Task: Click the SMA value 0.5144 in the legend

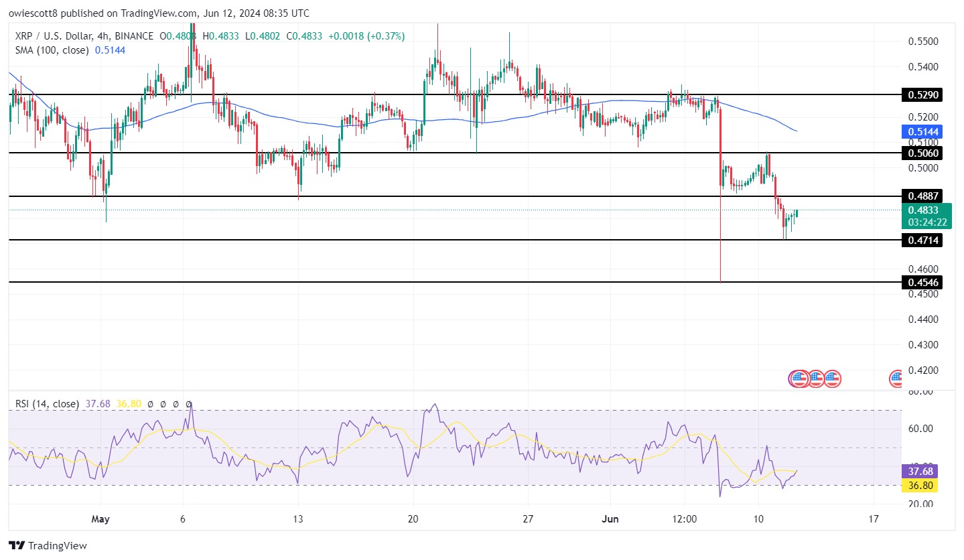Action: coord(110,50)
